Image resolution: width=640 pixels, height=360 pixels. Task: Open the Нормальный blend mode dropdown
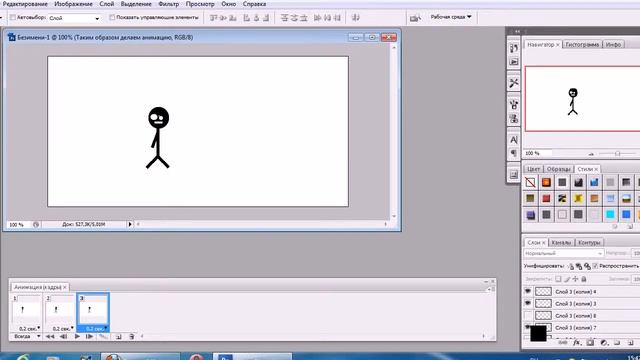pos(563,253)
